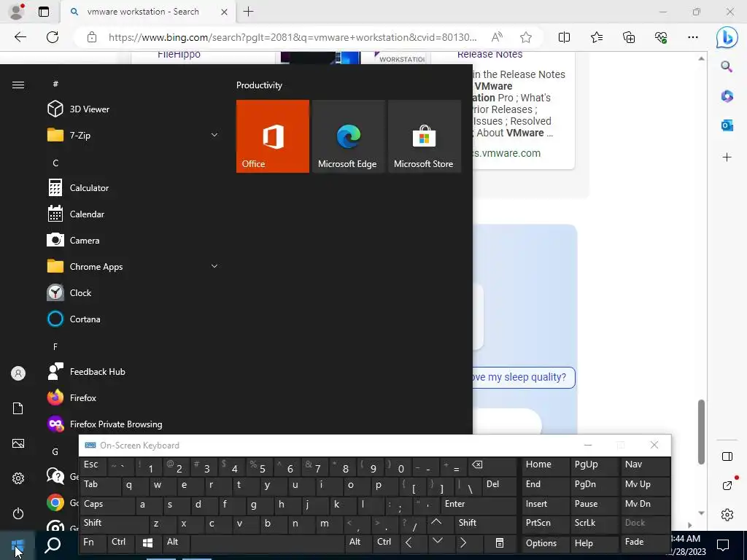The height and width of the screenshot is (560, 747).
Task: Click sidebar search magnifier icon
Action: pos(727,66)
